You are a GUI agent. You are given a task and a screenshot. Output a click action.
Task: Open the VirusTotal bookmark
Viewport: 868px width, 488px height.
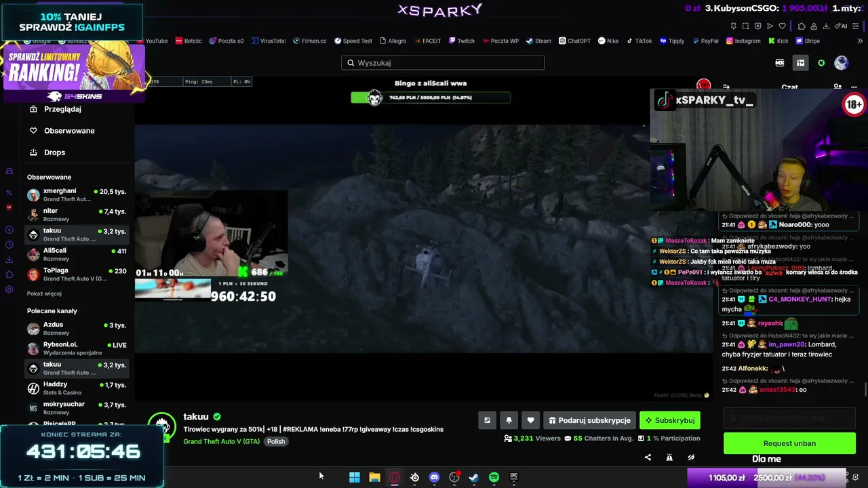(x=269, y=41)
